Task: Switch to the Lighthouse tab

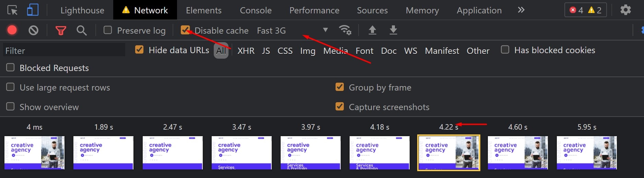Action: 82,10
